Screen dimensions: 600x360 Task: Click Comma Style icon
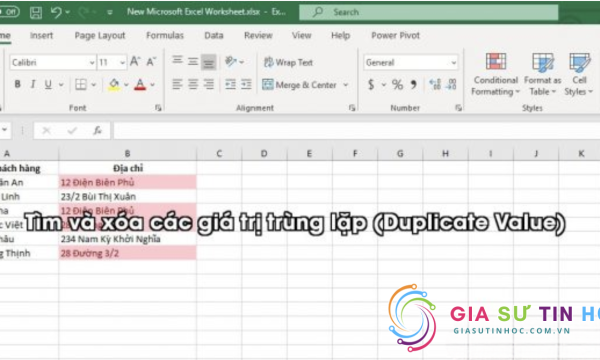tap(414, 85)
